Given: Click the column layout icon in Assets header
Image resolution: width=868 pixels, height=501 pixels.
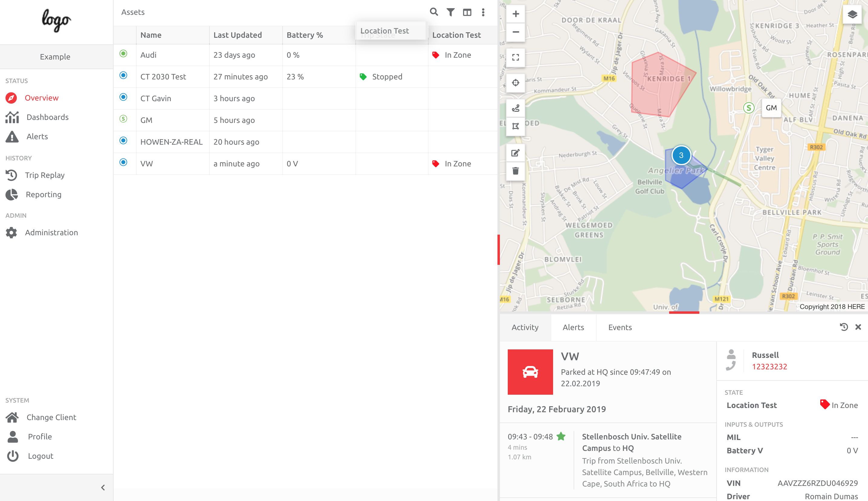Looking at the screenshot, I should (x=467, y=12).
